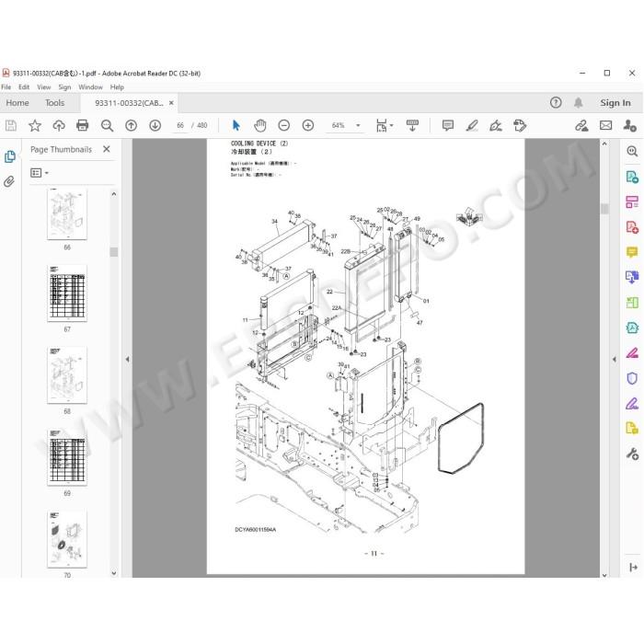
Task: Expand the right tools pane arrow icon
Action: [633, 568]
